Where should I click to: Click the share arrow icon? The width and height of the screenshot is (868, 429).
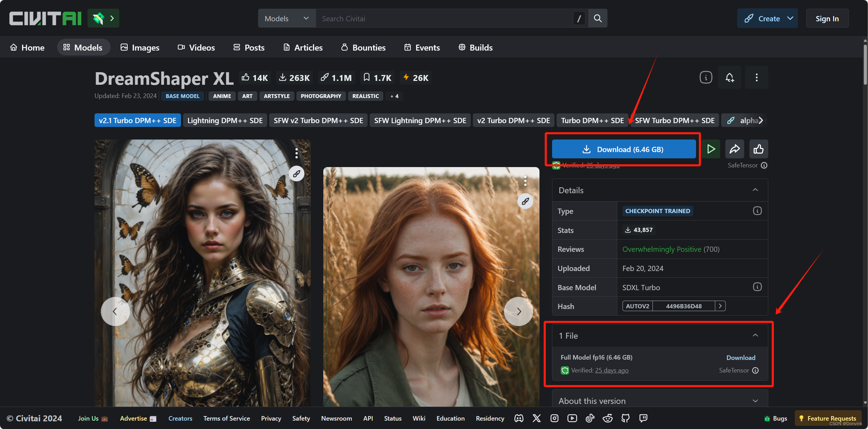point(734,149)
